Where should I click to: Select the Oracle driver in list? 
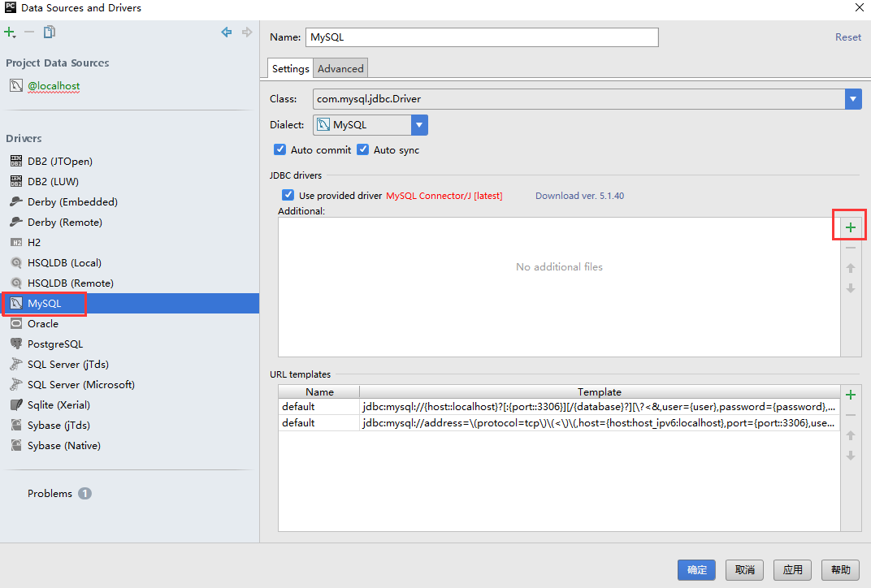(x=43, y=323)
